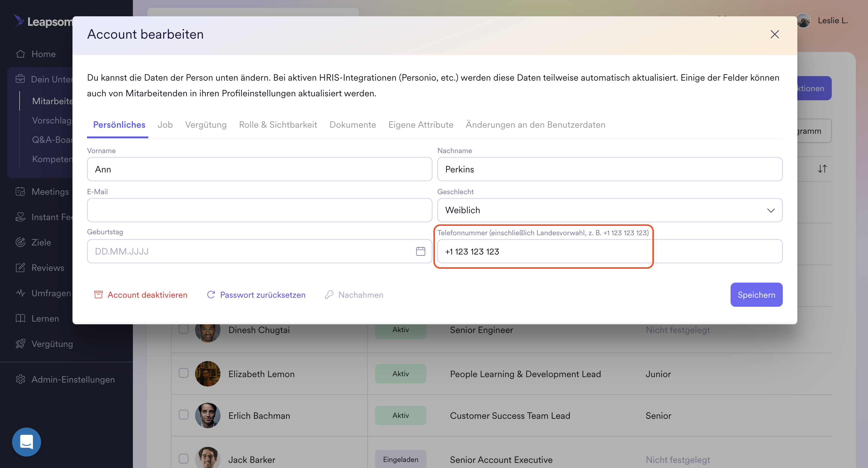
Task: Click the Admin-Einstellungen gear icon
Action: (x=21, y=379)
